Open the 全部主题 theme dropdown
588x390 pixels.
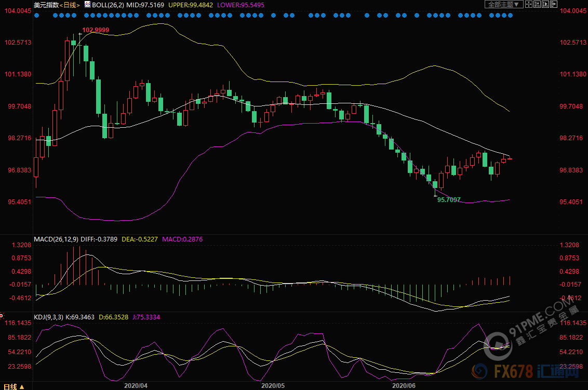pyautogui.click(x=504, y=4)
